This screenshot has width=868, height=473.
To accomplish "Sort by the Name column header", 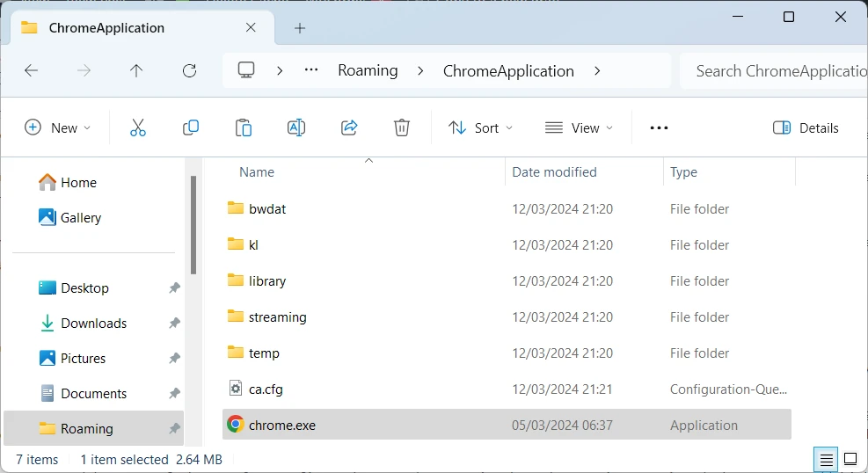I will tap(256, 172).
